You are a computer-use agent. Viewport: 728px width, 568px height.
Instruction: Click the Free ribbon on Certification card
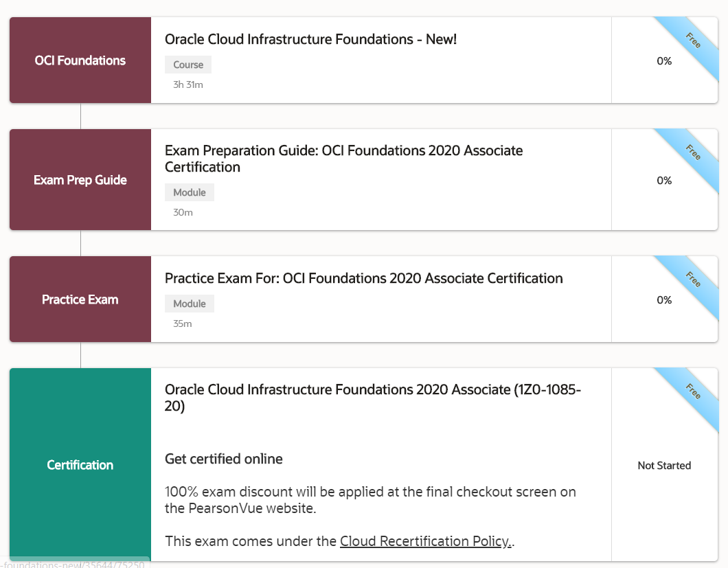[x=692, y=391]
